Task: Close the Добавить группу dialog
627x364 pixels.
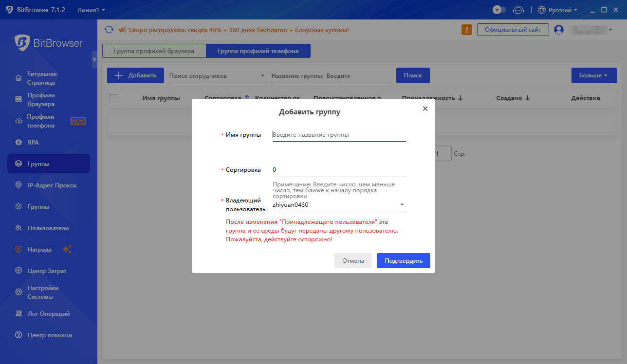Action: tap(425, 109)
